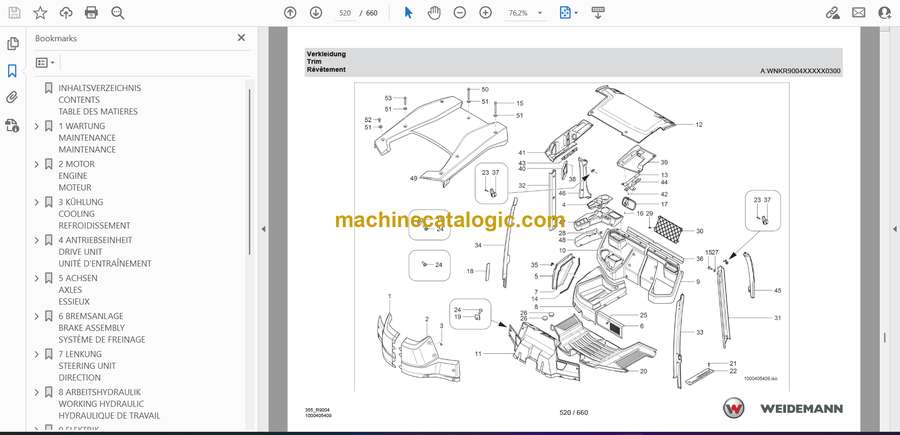Click the Save file icon
This screenshot has width=900, height=435.
(x=14, y=13)
